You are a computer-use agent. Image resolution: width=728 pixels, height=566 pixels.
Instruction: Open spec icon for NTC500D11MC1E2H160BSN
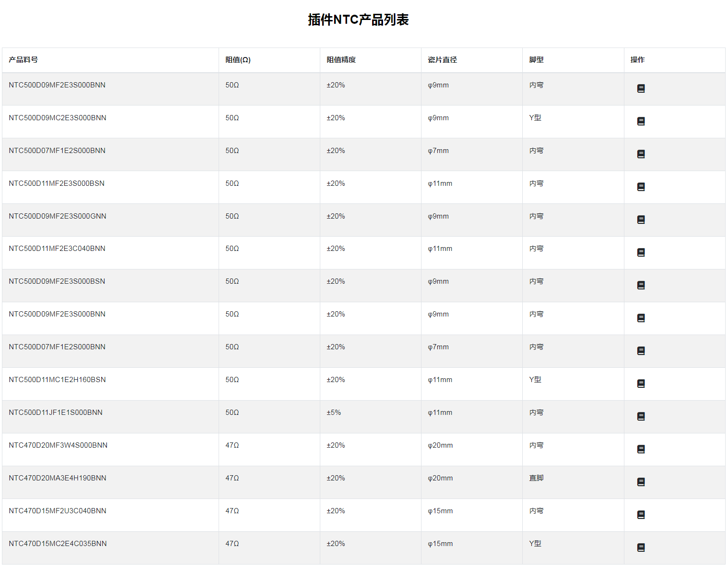tap(641, 384)
